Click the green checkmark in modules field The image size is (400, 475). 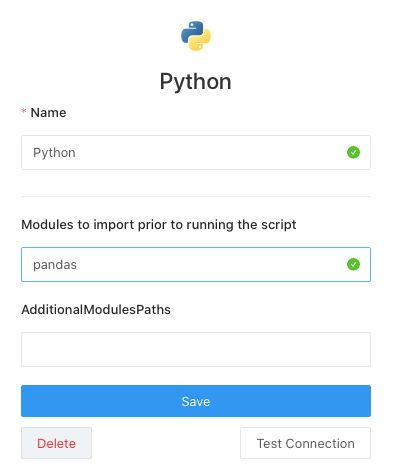tap(353, 264)
